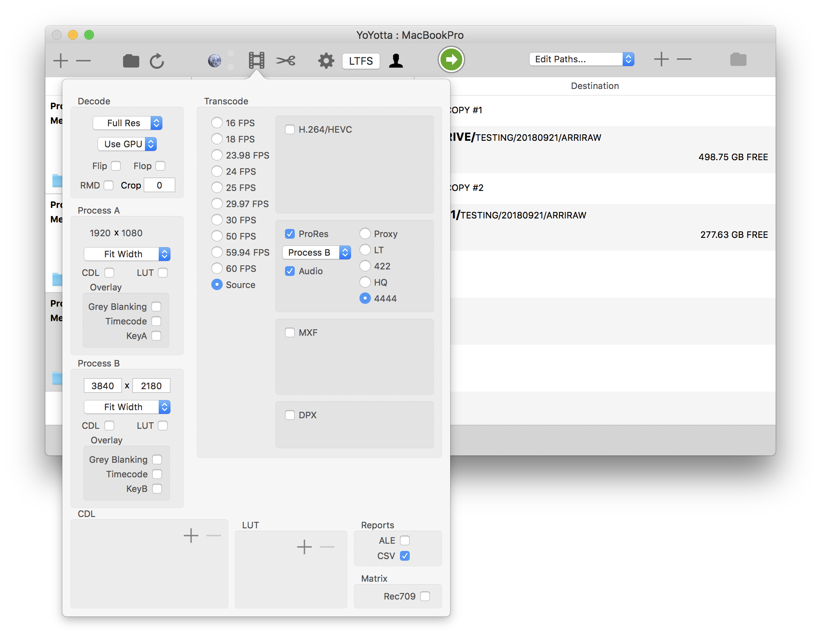Uncheck the ProRes checkbox

pyautogui.click(x=290, y=234)
